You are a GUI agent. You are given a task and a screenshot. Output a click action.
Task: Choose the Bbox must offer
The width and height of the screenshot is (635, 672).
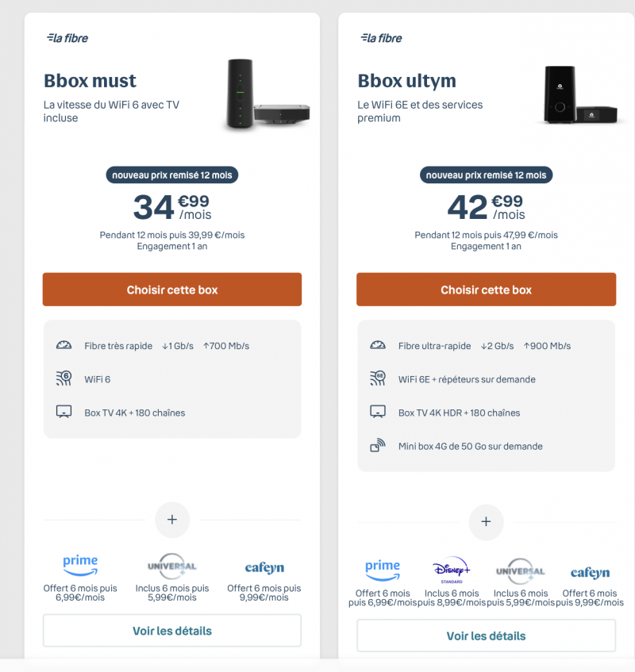172,290
